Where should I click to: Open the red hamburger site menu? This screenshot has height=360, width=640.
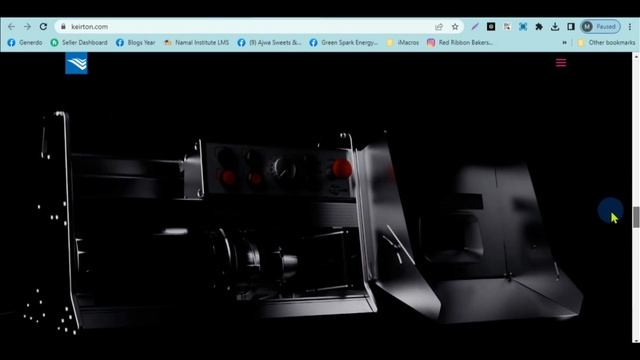tap(561, 63)
